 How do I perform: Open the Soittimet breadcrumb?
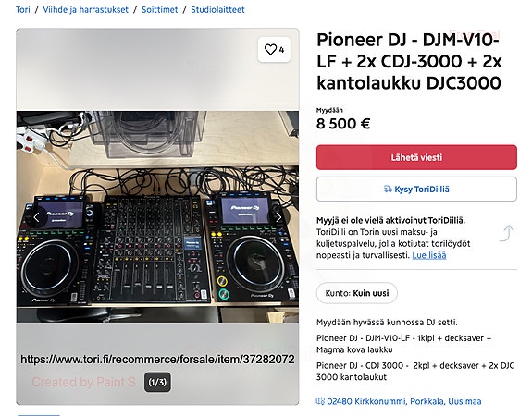pos(159,9)
